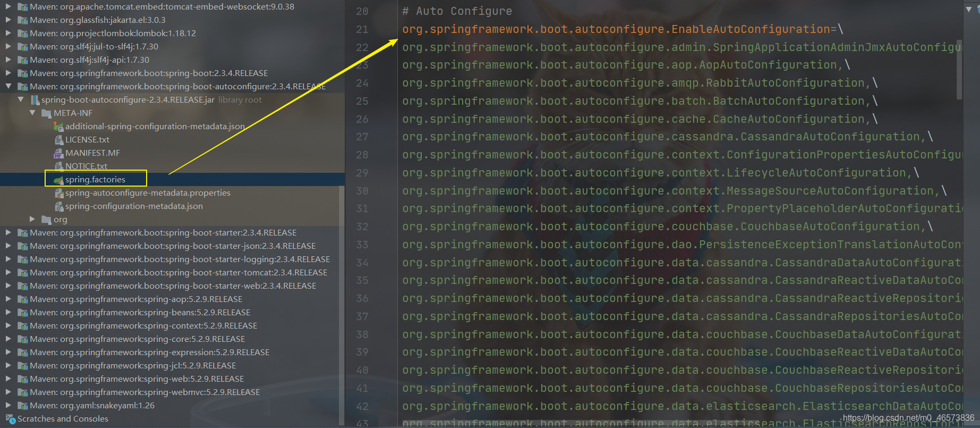Click library icon of spring-core Maven entry
This screenshot has width=980, height=428.
(23, 339)
